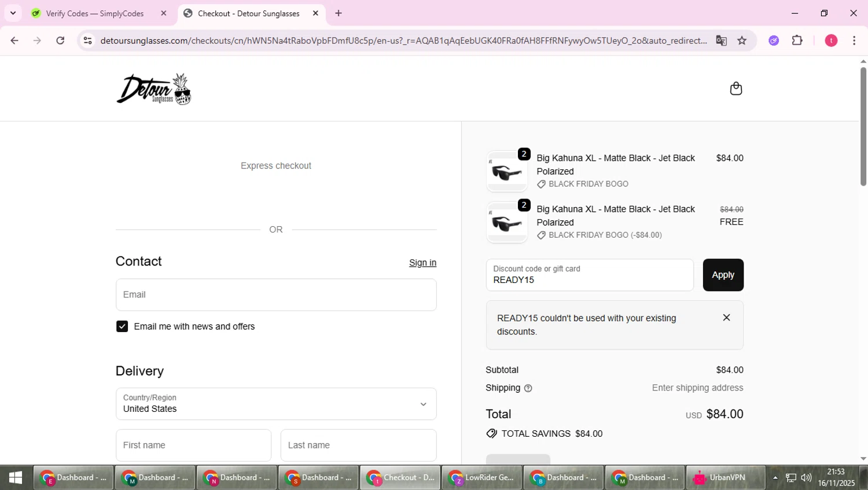The width and height of the screenshot is (868, 490).
Task: Click the USD $84.00 total amount
Action: pyautogui.click(x=715, y=414)
